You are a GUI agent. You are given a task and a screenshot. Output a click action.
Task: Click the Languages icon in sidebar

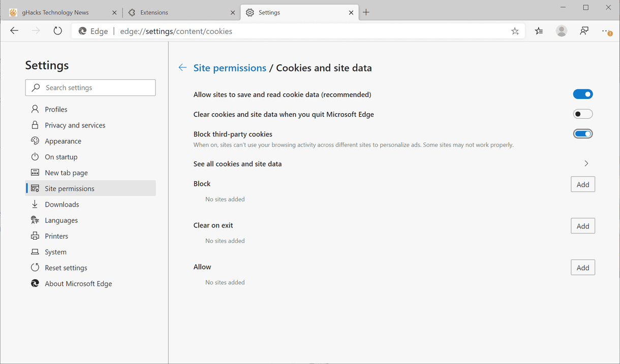click(x=35, y=220)
